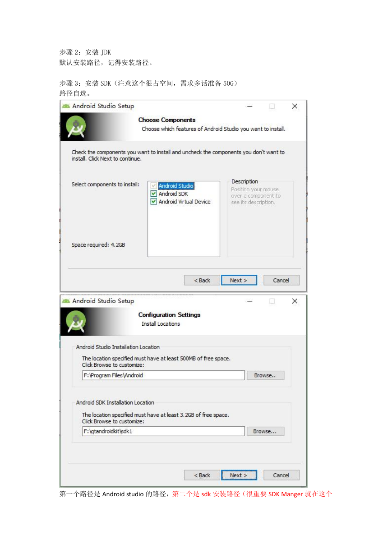Click the Android Studio install path field

point(163,375)
